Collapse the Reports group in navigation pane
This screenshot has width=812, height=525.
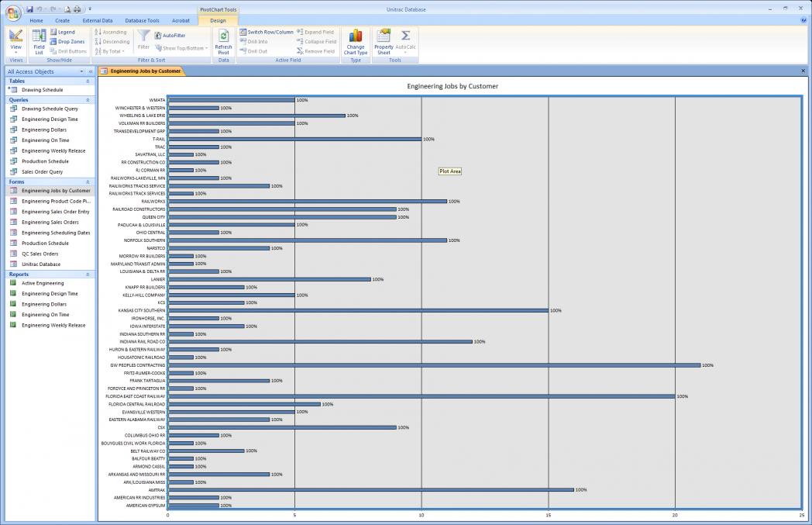click(x=88, y=275)
